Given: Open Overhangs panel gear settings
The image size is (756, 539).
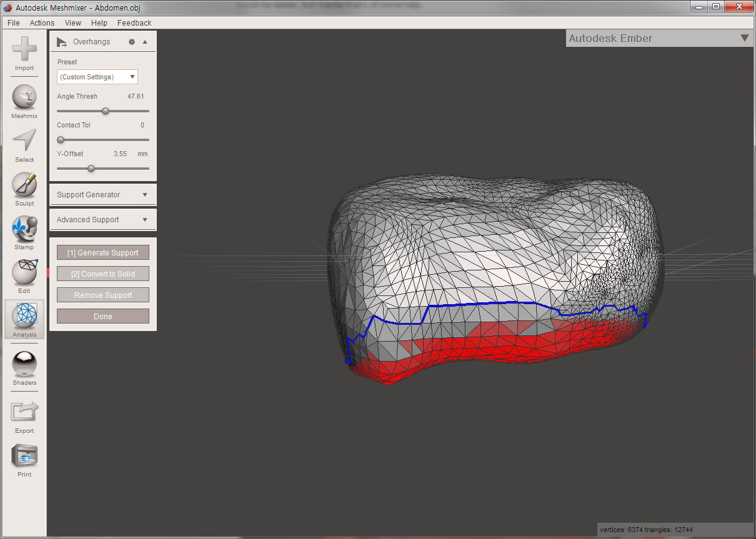Looking at the screenshot, I should [x=132, y=42].
